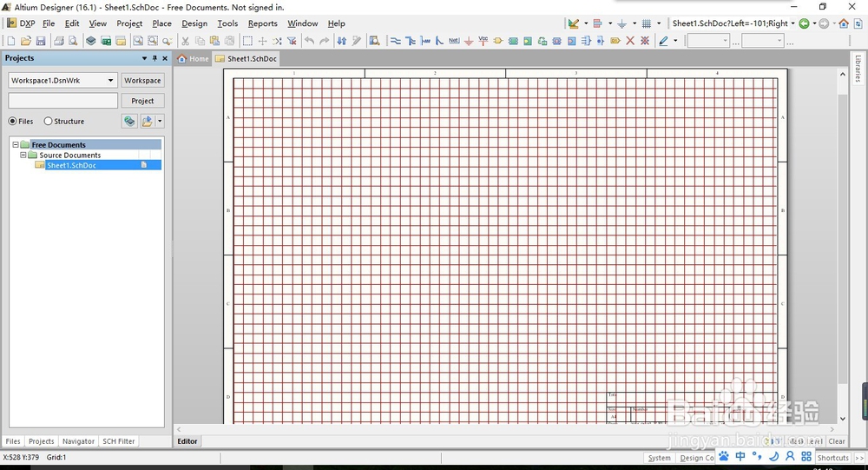
Task: Switch to the SCH Filter panel tab
Action: pyautogui.click(x=118, y=441)
